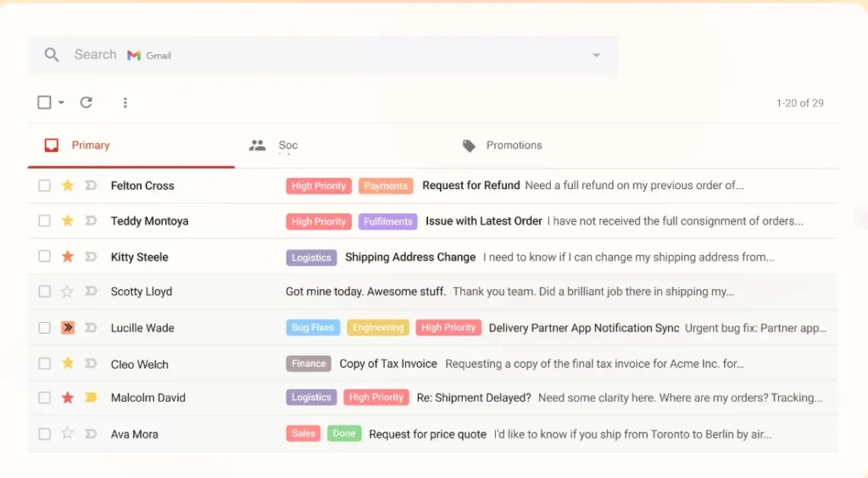
Task: Check the Ava Mora email checkbox
Action: pyautogui.click(x=44, y=434)
